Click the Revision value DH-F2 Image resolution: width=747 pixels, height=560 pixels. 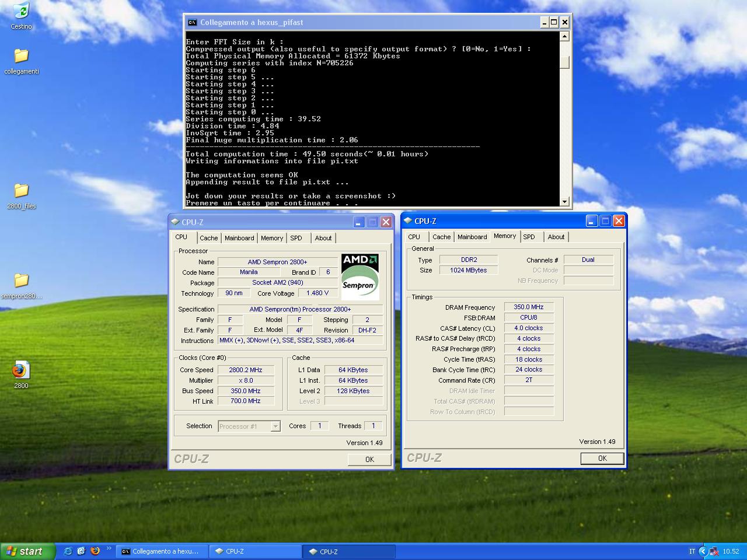[368, 330]
